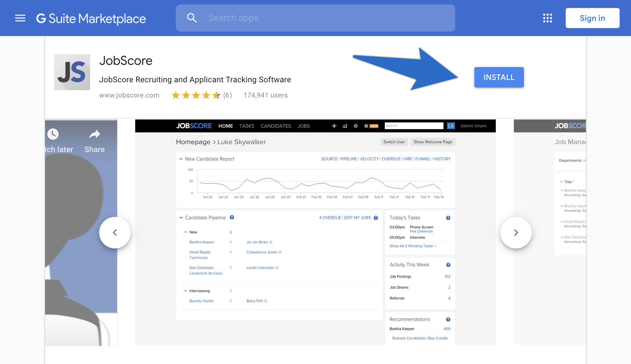This screenshot has width=631, height=364.
Task: Click the search magnifier icon
Action: [192, 18]
